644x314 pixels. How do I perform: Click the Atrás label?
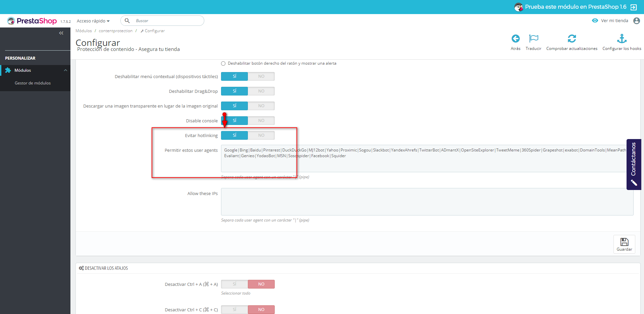(516, 49)
